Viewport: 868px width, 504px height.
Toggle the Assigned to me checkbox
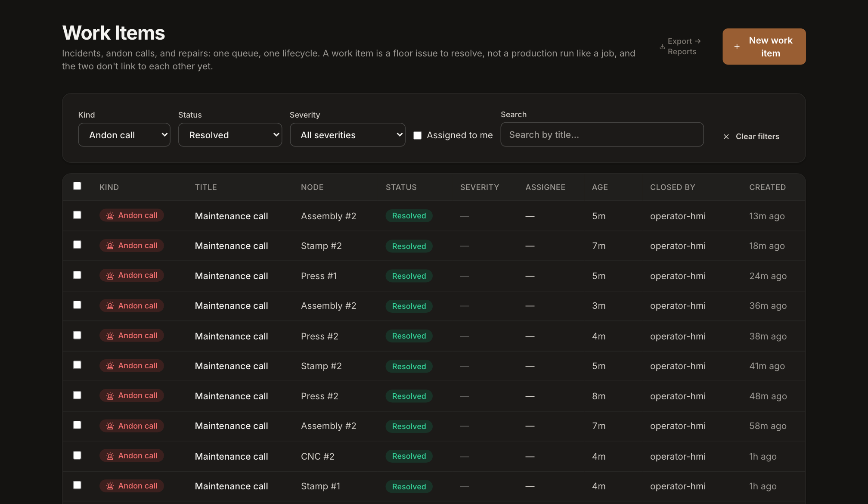(x=418, y=135)
